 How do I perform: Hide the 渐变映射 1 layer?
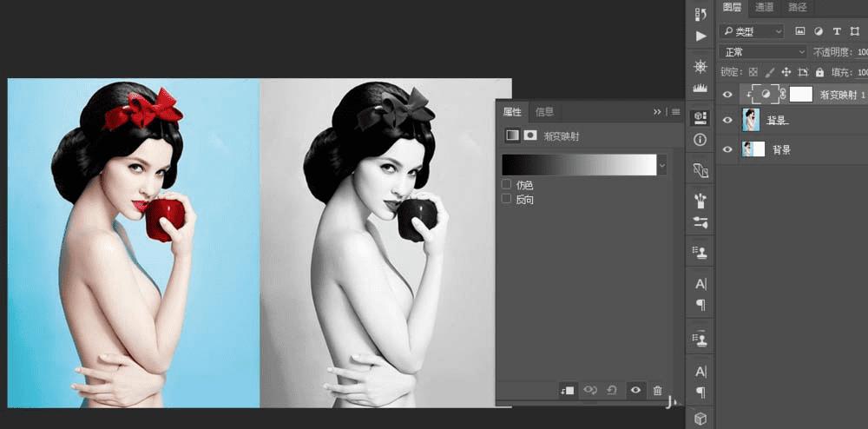727,95
